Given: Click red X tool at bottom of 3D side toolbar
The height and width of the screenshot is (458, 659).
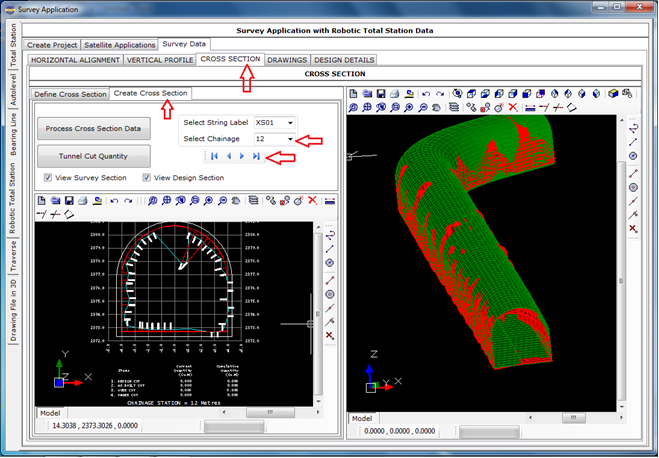Looking at the screenshot, I should click(x=633, y=229).
